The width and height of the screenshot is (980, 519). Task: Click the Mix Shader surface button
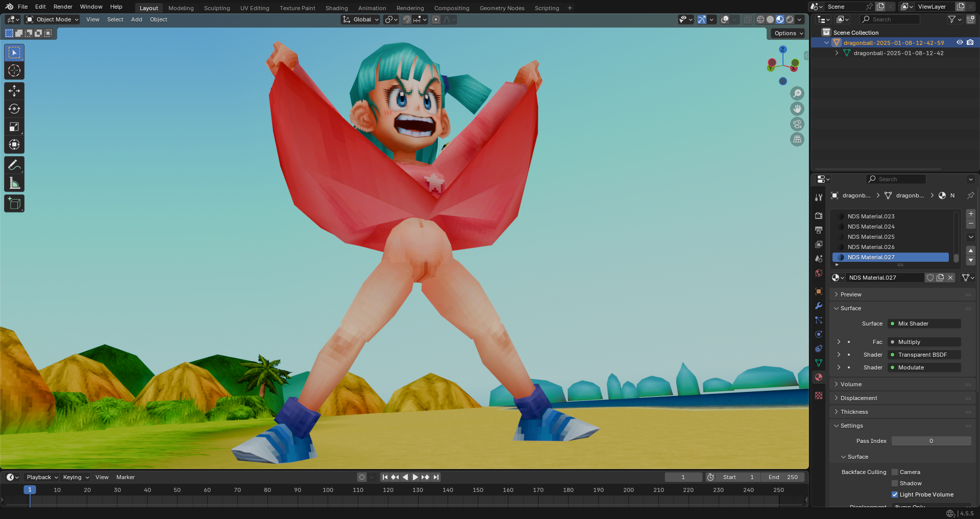pos(924,324)
